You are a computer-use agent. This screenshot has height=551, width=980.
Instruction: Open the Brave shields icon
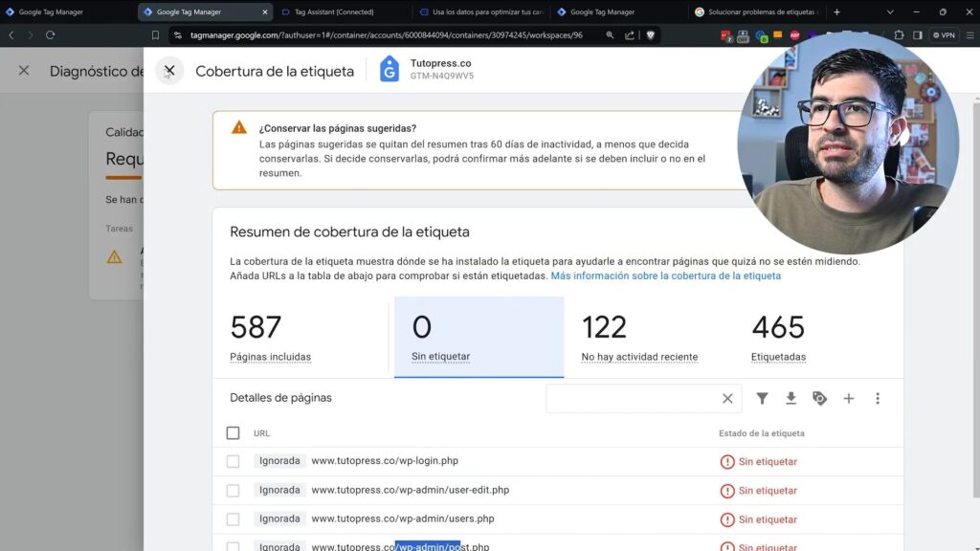[x=651, y=35]
